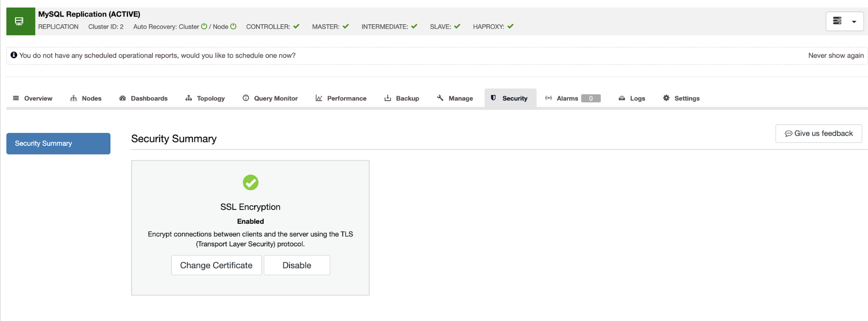
Task: Open the Backup tab
Action: (402, 98)
